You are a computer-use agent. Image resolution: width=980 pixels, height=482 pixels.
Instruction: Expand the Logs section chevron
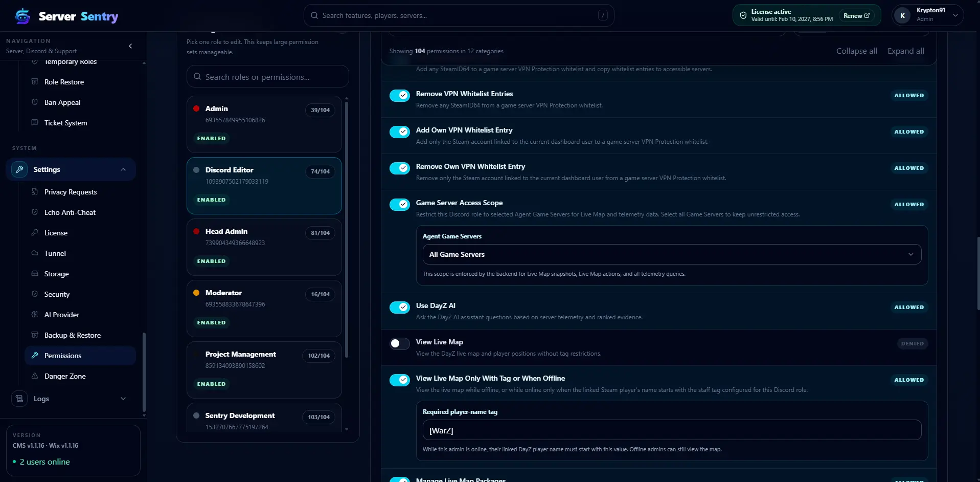(123, 399)
